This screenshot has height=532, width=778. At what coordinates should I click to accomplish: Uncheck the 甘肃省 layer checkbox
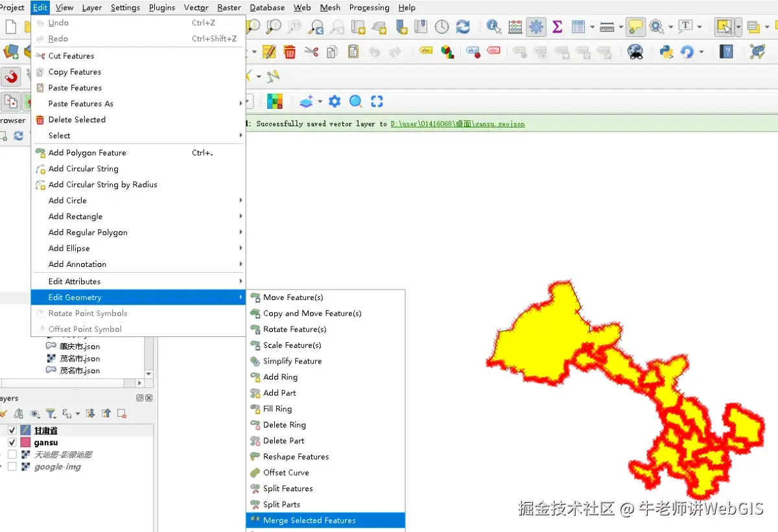coord(12,430)
